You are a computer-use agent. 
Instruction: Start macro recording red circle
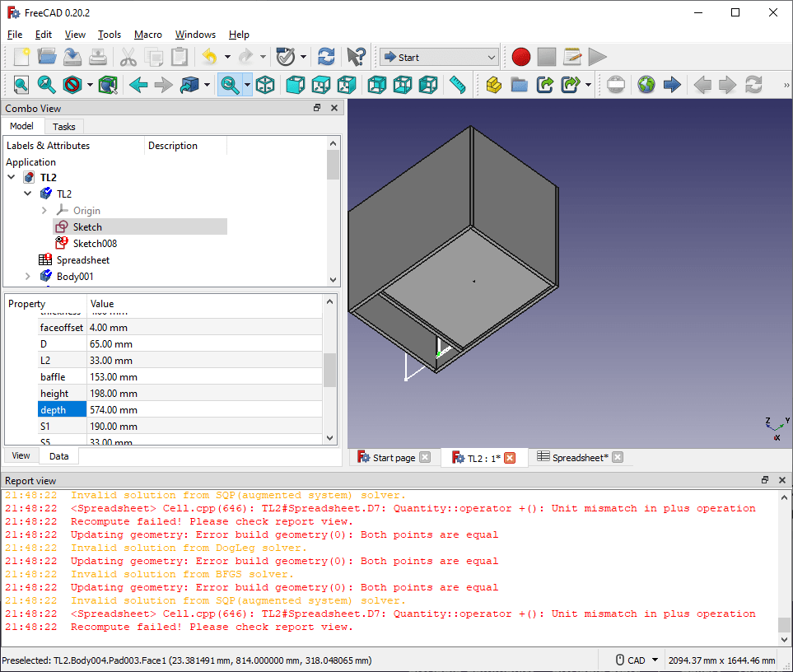coord(521,57)
